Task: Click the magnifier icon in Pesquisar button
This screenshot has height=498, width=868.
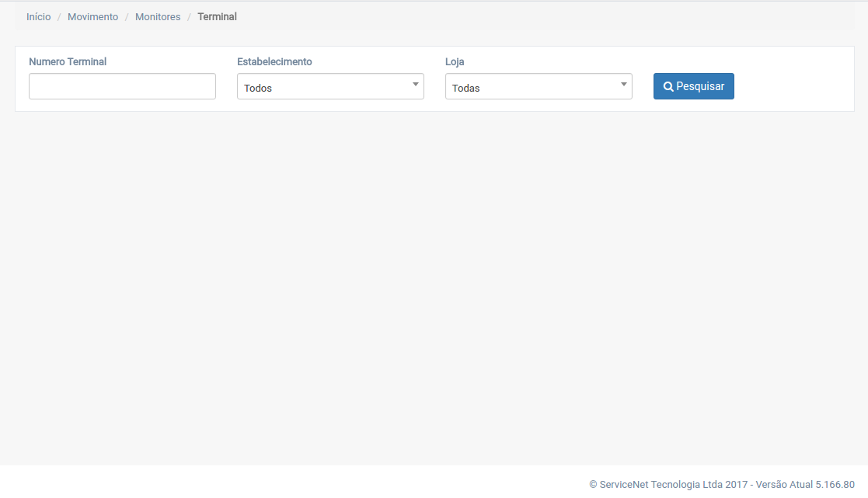Action: tap(668, 87)
